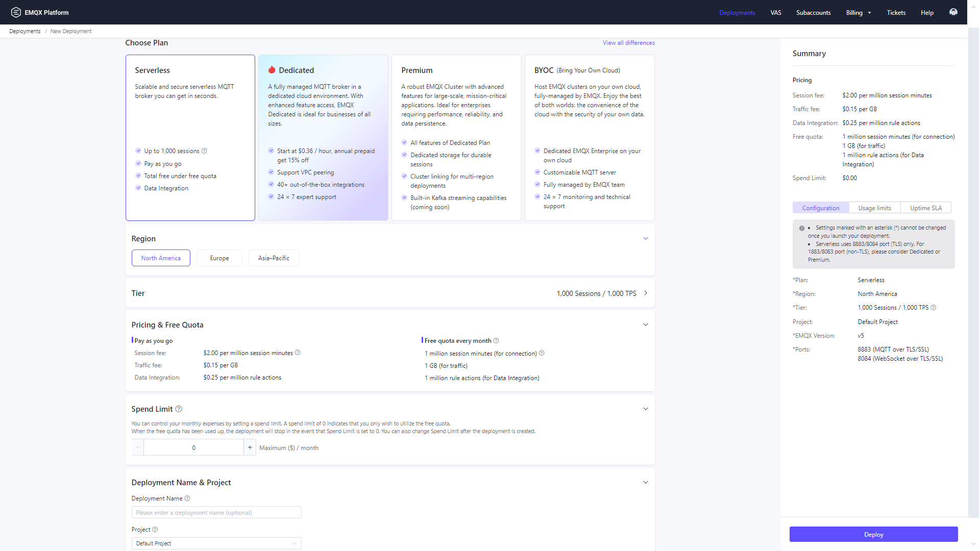The height and width of the screenshot is (551, 980).
Task: Open the Spend Limit tooltip icon
Action: (179, 409)
